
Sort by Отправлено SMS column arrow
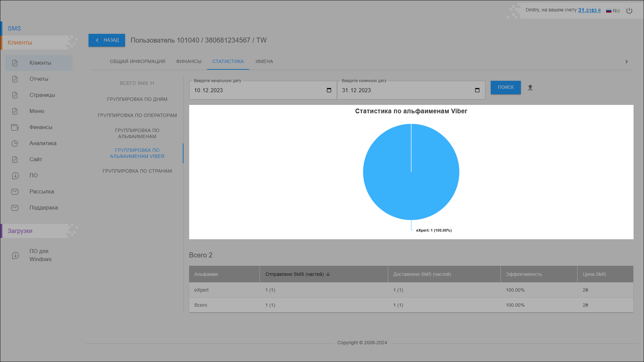pos(328,274)
